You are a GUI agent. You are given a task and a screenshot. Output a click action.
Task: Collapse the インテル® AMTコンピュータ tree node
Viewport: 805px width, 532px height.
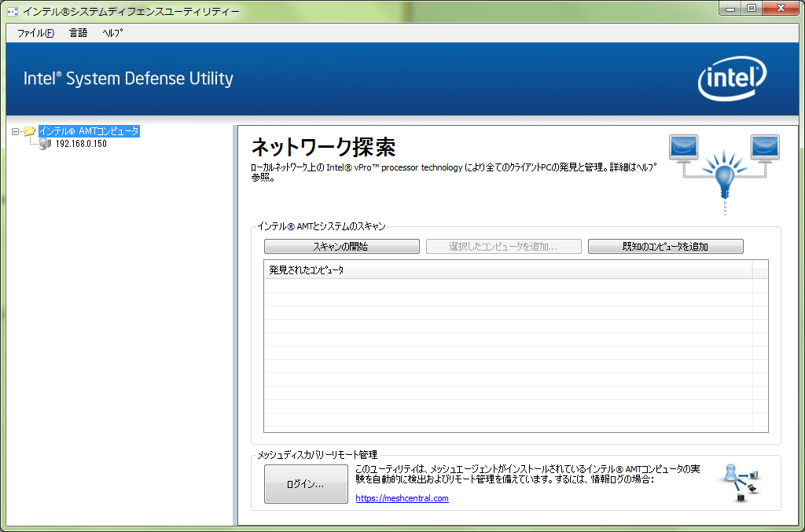[x=16, y=131]
